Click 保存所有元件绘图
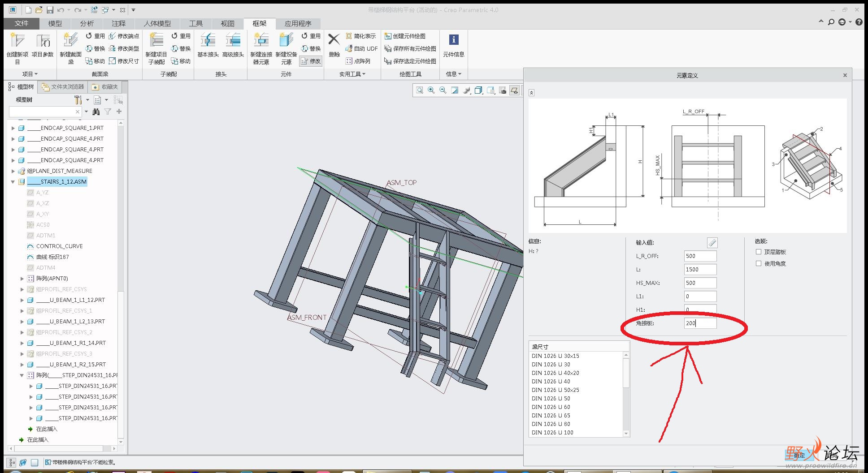This screenshot has height=473, width=868. (410, 48)
